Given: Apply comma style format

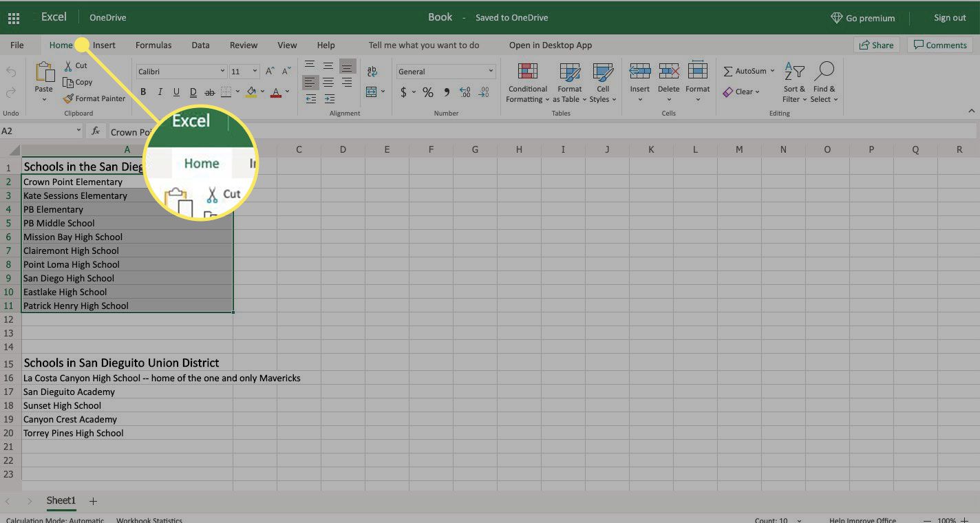Looking at the screenshot, I should (447, 92).
